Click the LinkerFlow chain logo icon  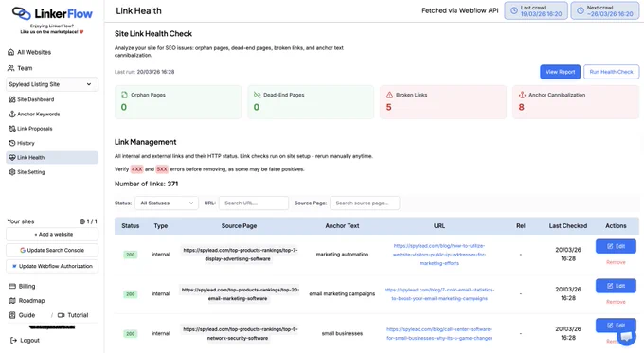coord(22,13)
